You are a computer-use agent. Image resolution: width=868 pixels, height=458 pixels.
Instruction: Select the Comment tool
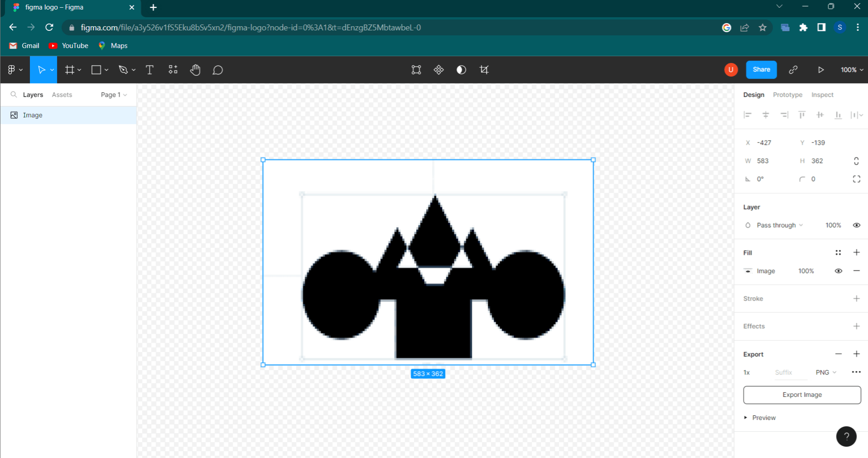coord(218,70)
